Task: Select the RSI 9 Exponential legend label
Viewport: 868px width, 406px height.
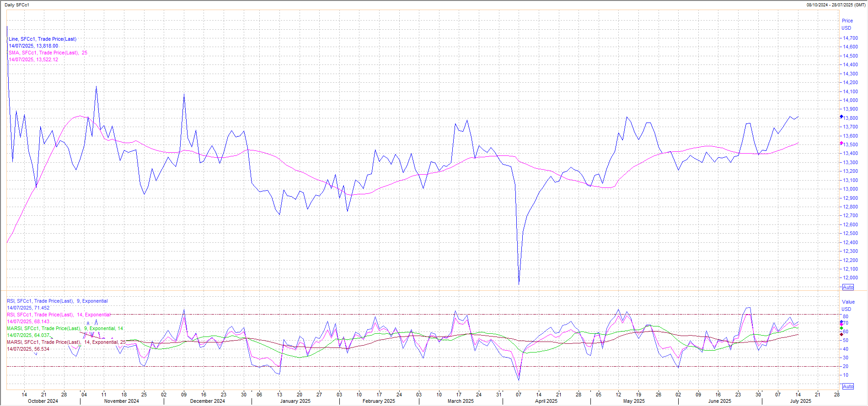Action: click(x=57, y=301)
